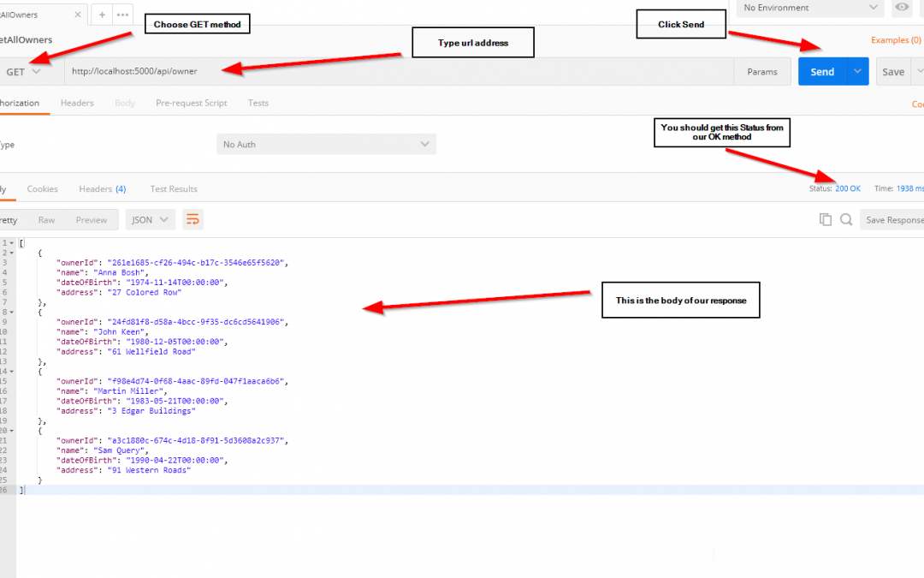Click the blue Send button
The image size is (924, 578).
pyautogui.click(x=822, y=72)
